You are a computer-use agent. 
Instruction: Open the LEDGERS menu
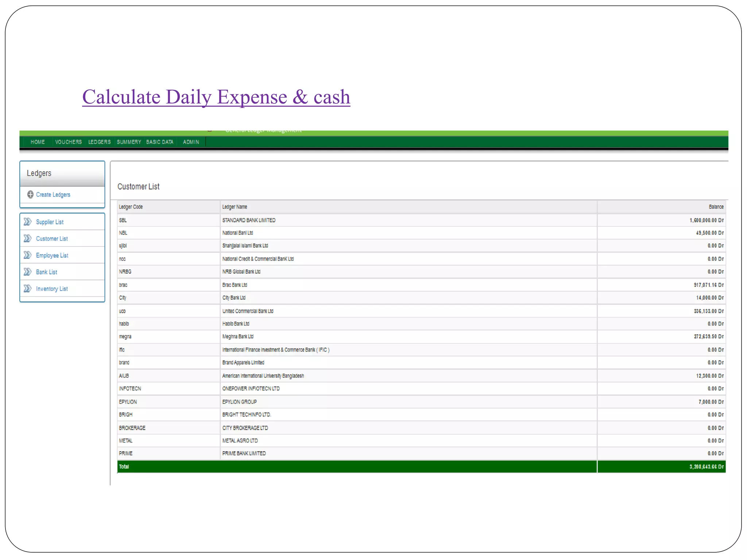coord(100,142)
